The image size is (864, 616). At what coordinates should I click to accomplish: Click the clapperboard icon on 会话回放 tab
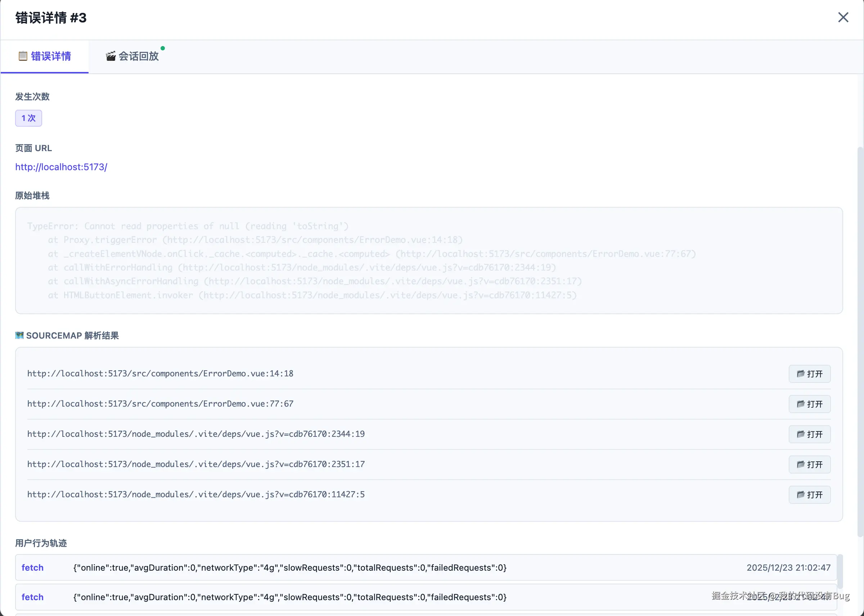pyautogui.click(x=111, y=56)
